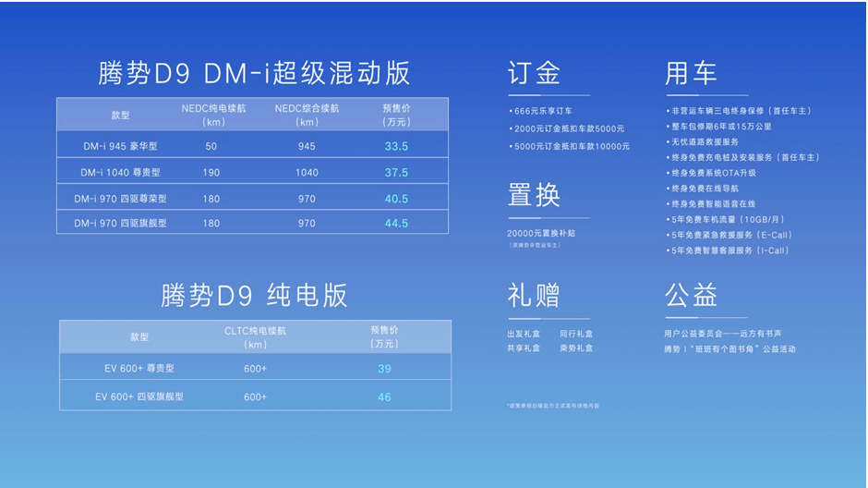
Task: Click the price "39"
Action: (x=384, y=369)
